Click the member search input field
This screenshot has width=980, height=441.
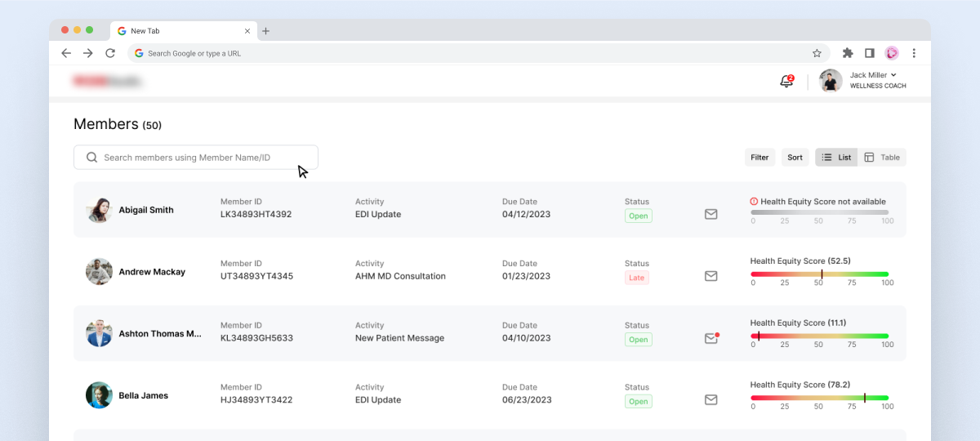tap(196, 158)
